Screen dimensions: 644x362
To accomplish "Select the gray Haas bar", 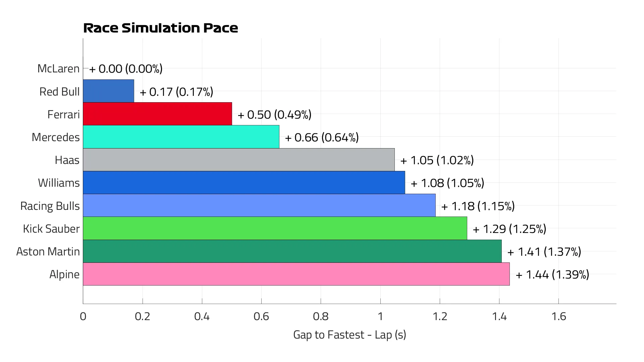I will click(239, 160).
